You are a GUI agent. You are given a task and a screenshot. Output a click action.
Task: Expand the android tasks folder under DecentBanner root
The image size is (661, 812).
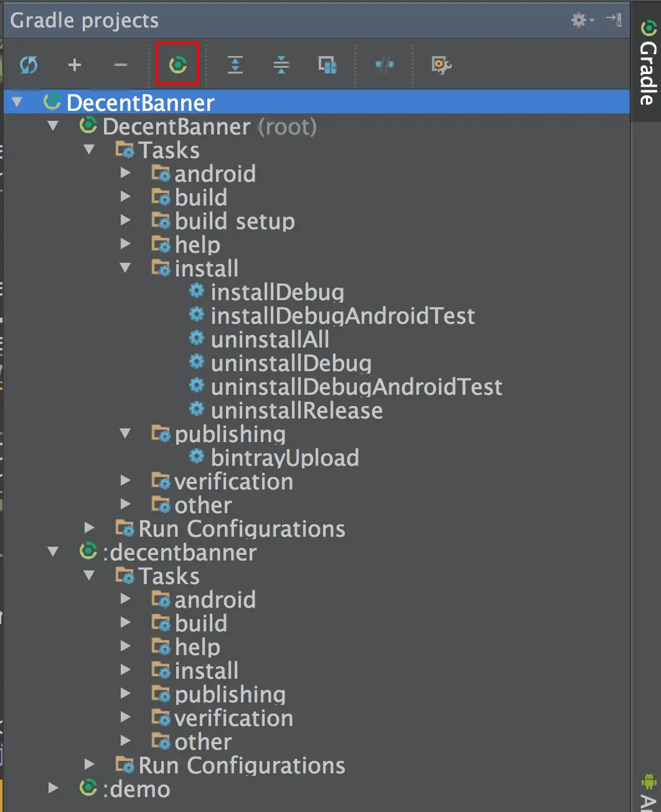click(x=125, y=172)
